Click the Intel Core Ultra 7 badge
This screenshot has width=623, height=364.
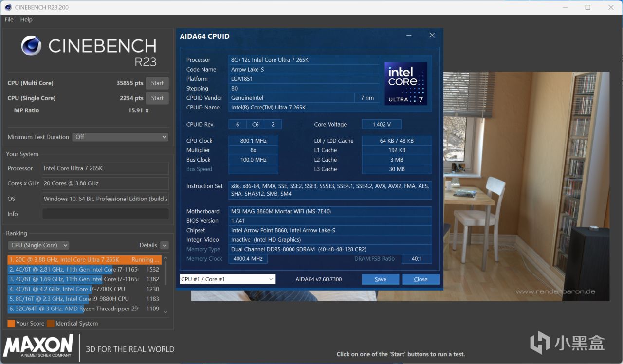point(405,84)
